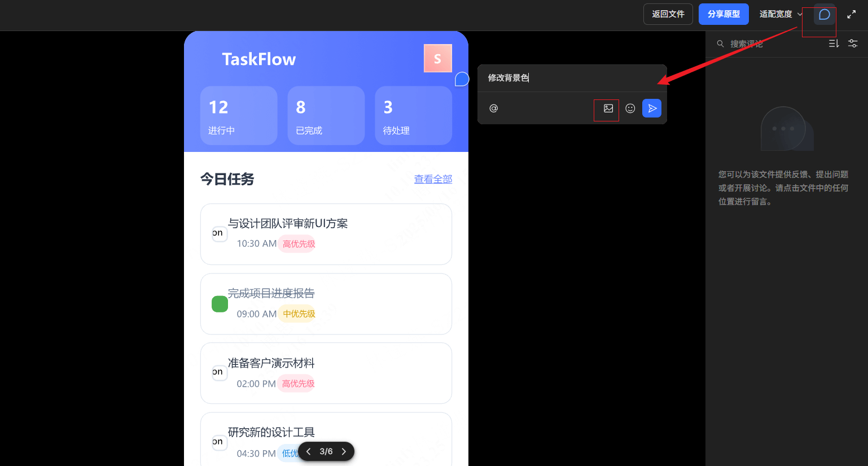Open the comment sort order icon

click(834, 43)
